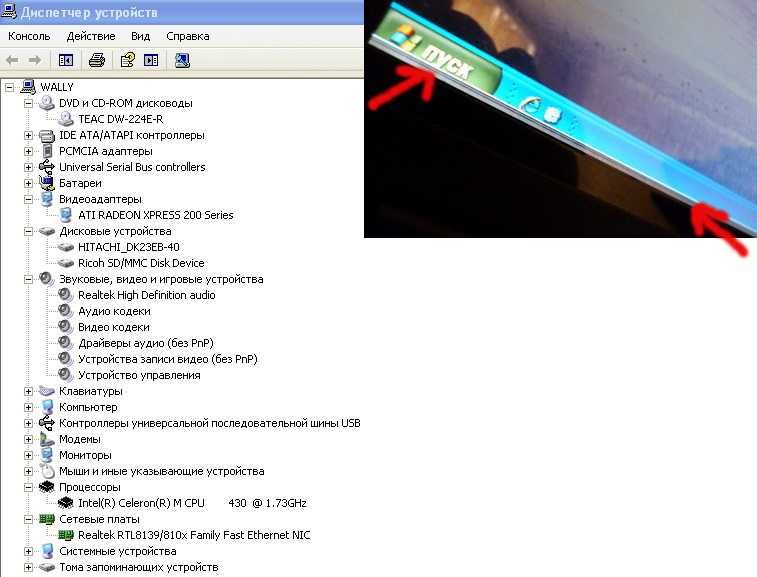Image resolution: width=757 pixels, height=577 pixels.
Task: Expand IDE ATA/ATAPI контроллеры branch
Action: [x=28, y=135]
